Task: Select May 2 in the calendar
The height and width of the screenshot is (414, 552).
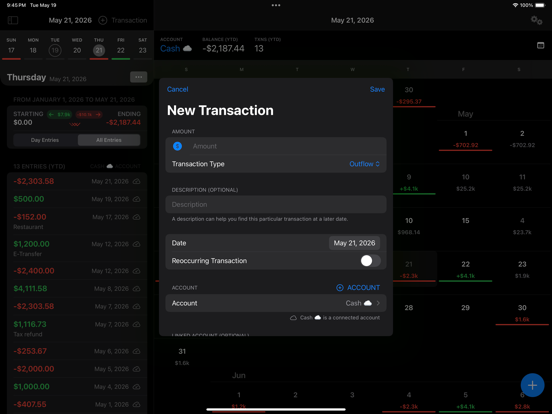Action: pyautogui.click(x=522, y=139)
